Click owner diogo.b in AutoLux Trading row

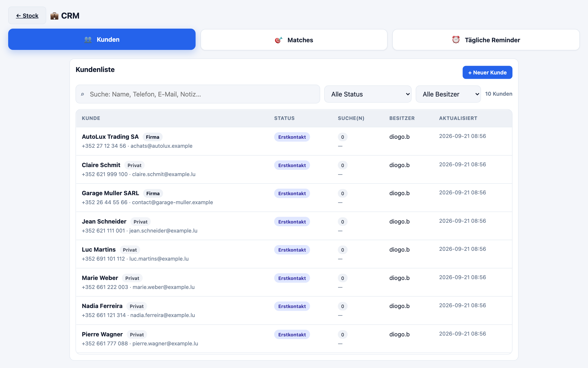click(399, 137)
